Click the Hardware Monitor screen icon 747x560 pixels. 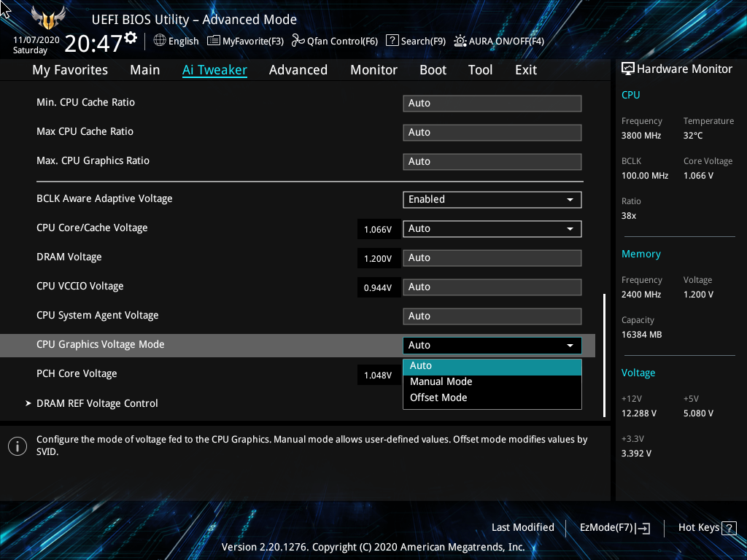(627, 69)
